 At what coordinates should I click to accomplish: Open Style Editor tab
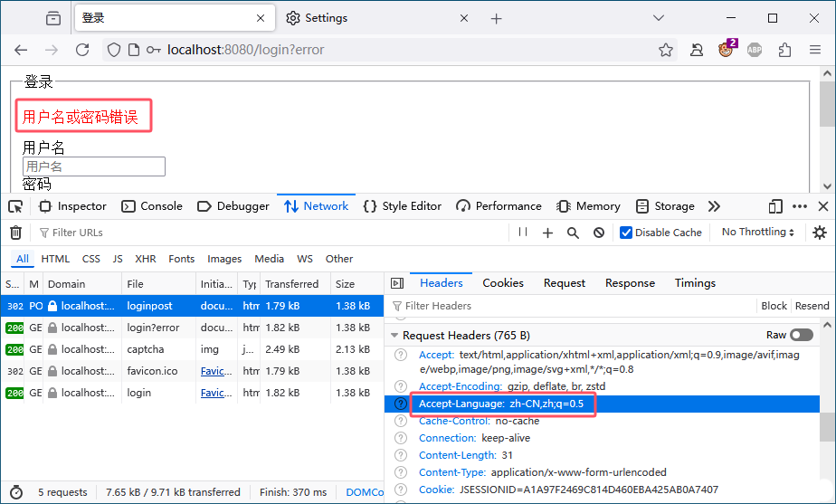(403, 206)
